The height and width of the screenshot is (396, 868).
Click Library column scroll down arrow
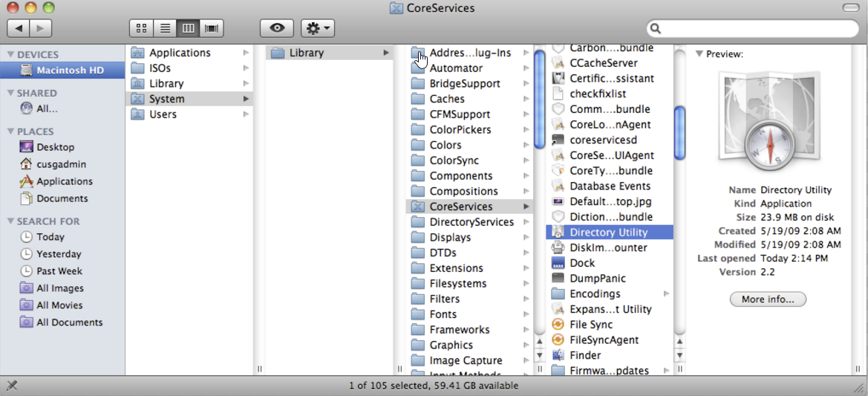[540, 355]
